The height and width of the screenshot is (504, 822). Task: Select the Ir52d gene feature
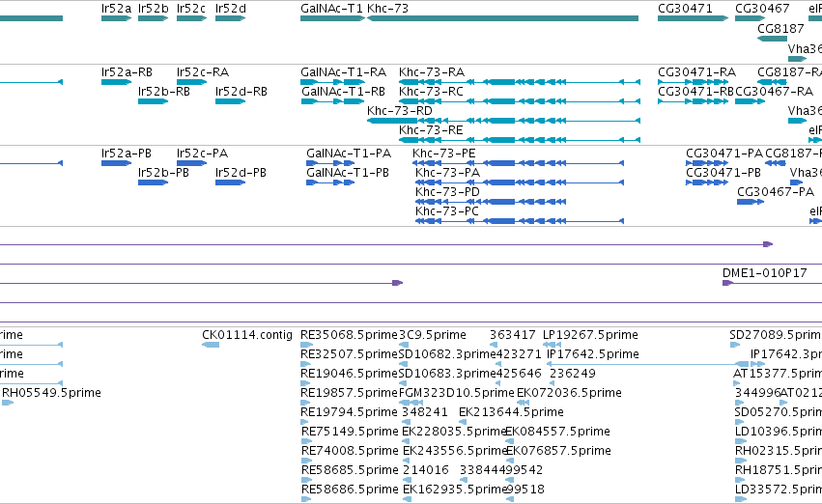tap(230, 18)
